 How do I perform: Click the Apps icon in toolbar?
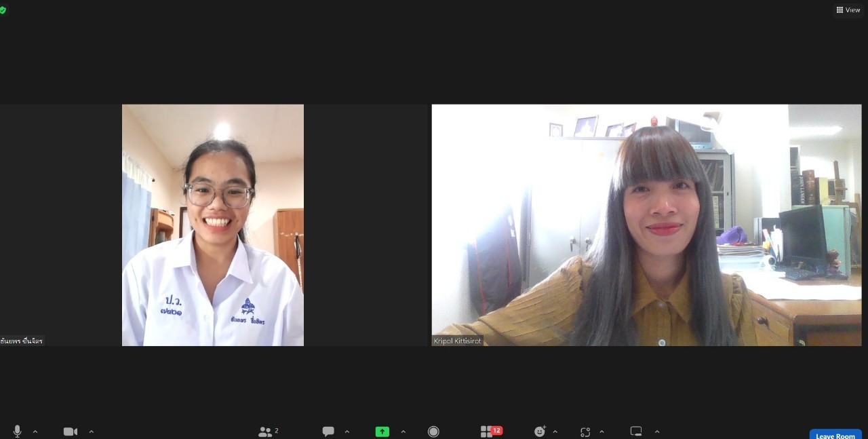[x=585, y=432]
